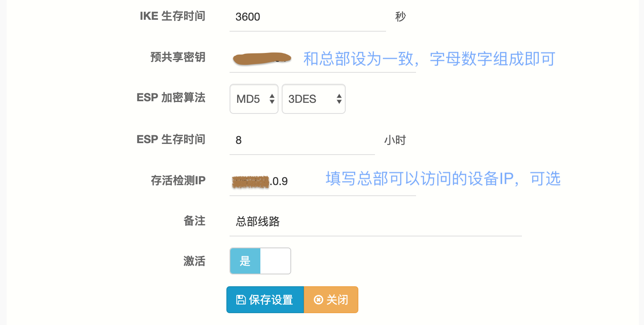The image size is (644, 325).
Task: Click the 备注 field containing 总部线路
Action: coord(375,221)
